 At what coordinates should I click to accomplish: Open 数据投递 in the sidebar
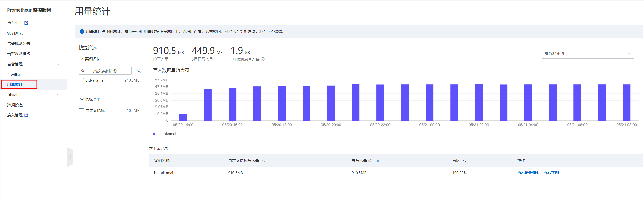[x=15, y=105]
